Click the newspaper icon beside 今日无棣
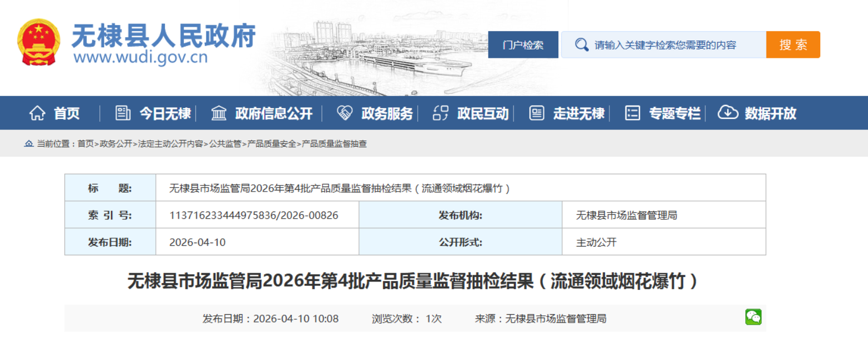 (x=123, y=113)
